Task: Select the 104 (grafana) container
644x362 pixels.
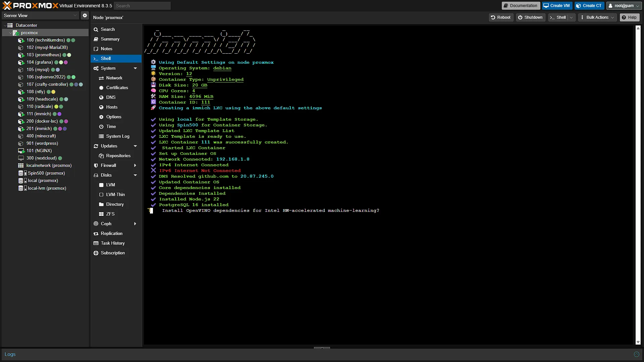Action: point(40,62)
